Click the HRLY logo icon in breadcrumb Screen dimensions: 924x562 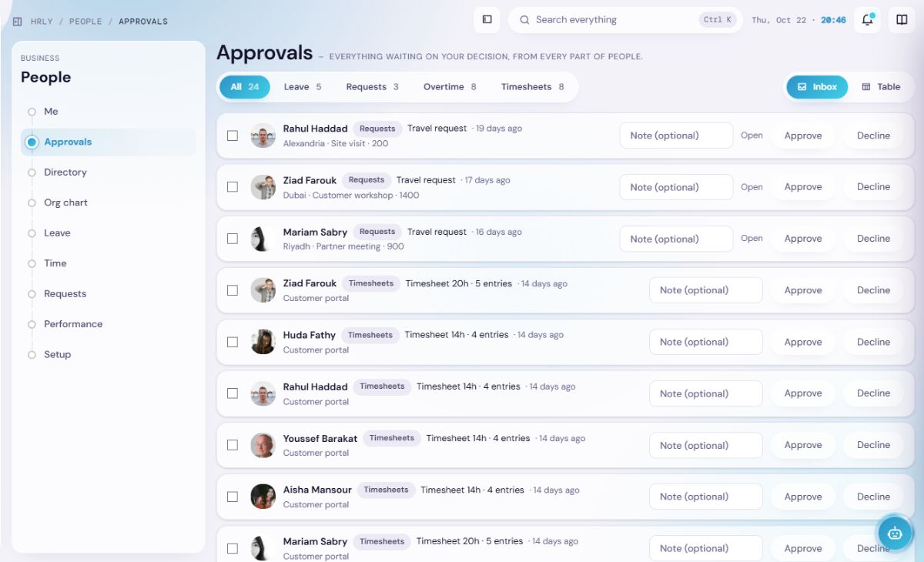[18, 22]
